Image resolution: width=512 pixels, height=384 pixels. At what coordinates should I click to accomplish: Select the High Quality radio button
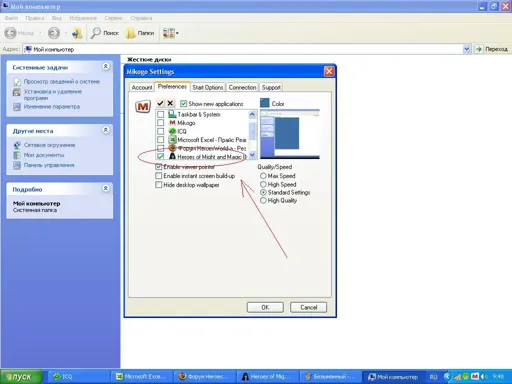coord(263,200)
